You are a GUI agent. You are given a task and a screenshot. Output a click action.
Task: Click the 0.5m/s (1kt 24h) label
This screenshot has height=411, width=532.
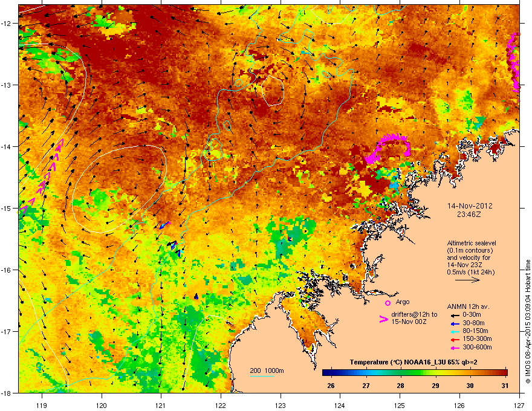tap(470, 272)
